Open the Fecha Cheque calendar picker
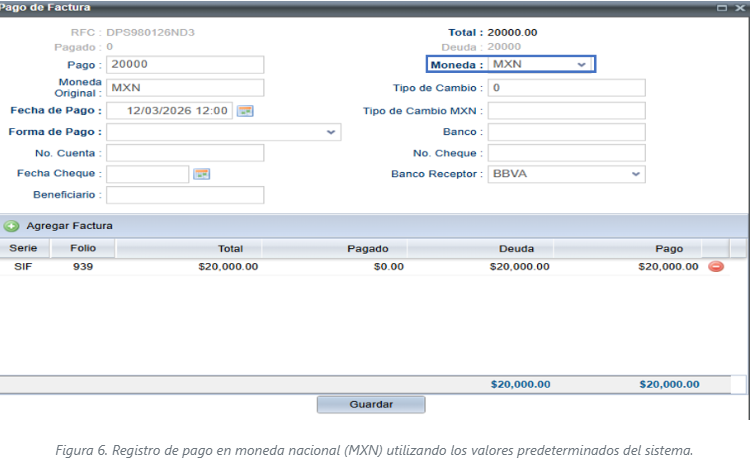The height and width of the screenshot is (462, 752). (201, 174)
